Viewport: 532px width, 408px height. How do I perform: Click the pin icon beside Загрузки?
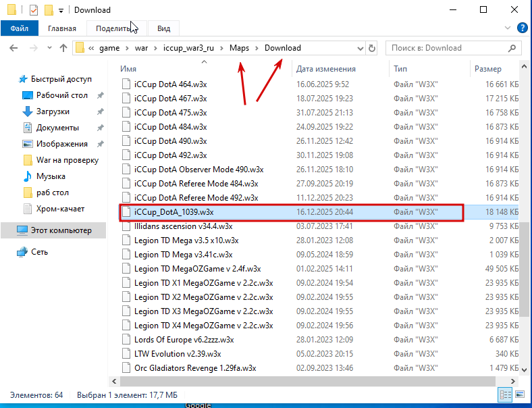coord(100,111)
